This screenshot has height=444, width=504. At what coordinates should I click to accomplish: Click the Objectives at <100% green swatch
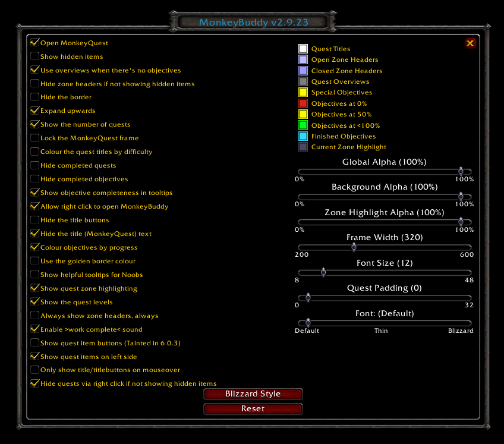pos(303,125)
